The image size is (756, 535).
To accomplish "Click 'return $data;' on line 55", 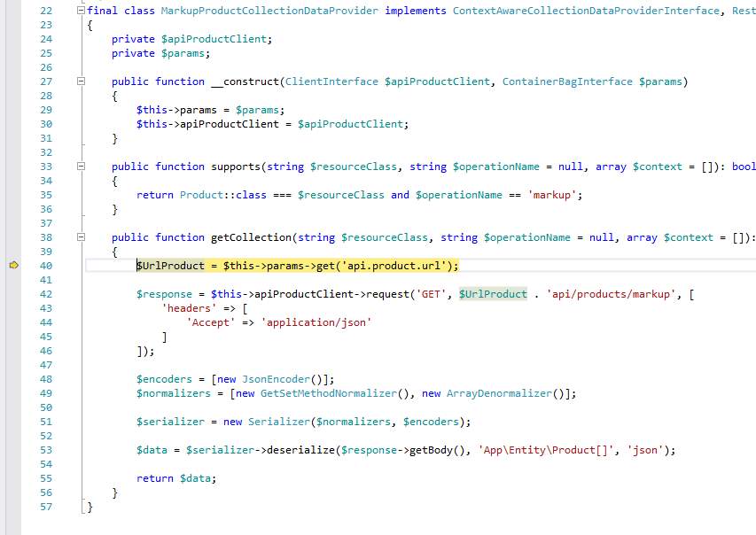I will (176, 478).
